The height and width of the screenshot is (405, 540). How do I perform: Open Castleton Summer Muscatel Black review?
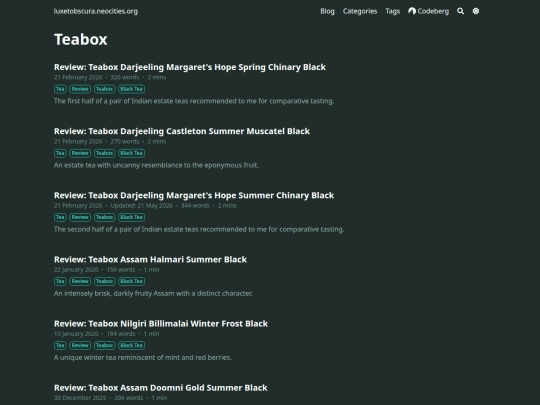pos(182,131)
